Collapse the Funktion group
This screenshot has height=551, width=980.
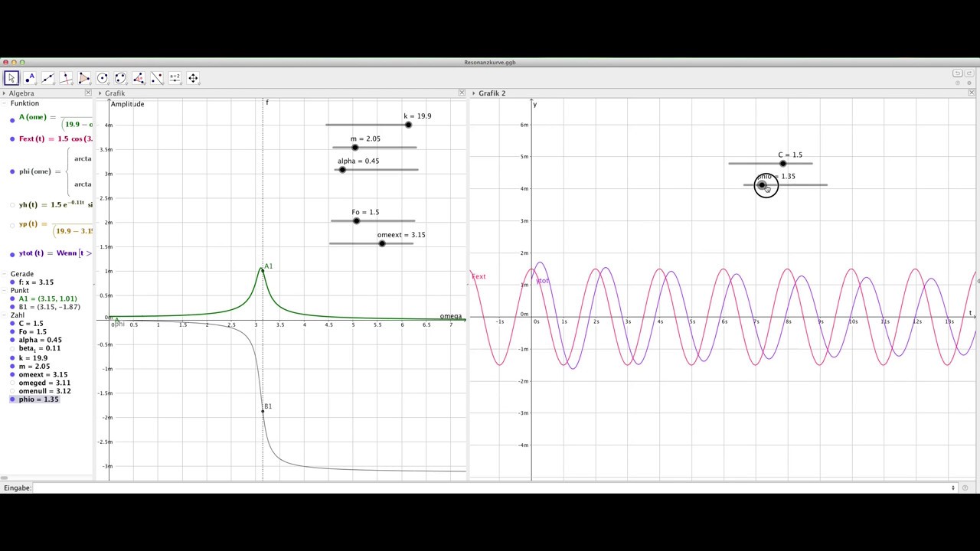pos(5,103)
